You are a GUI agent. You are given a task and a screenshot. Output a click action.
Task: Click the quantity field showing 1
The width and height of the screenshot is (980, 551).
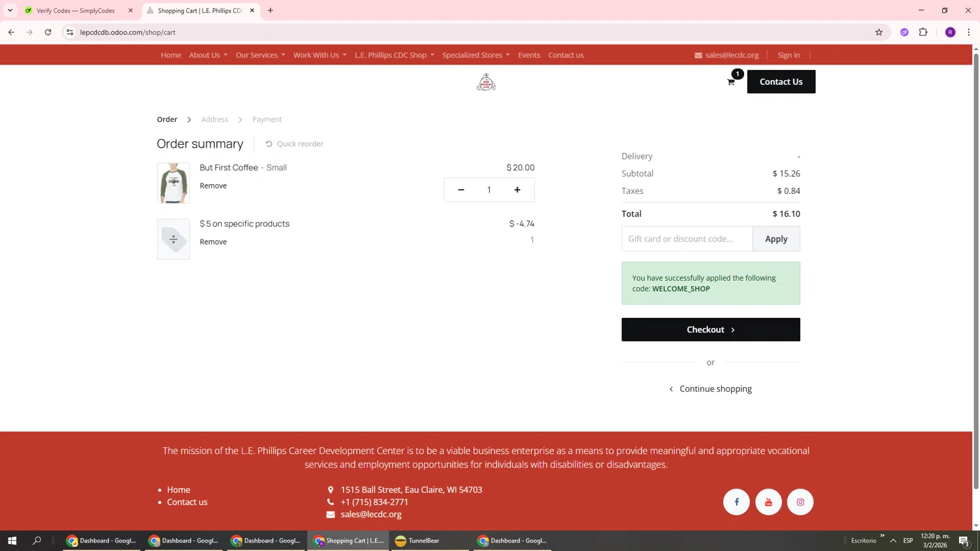click(489, 190)
